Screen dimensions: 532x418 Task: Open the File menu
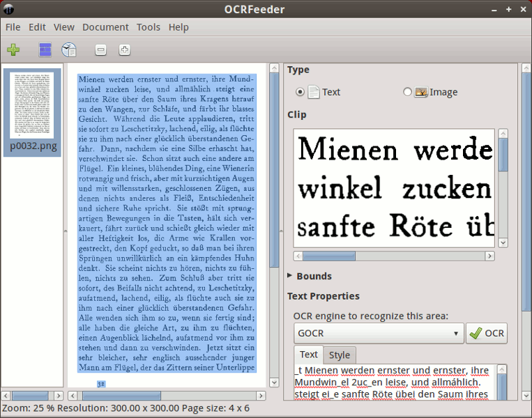click(x=13, y=27)
